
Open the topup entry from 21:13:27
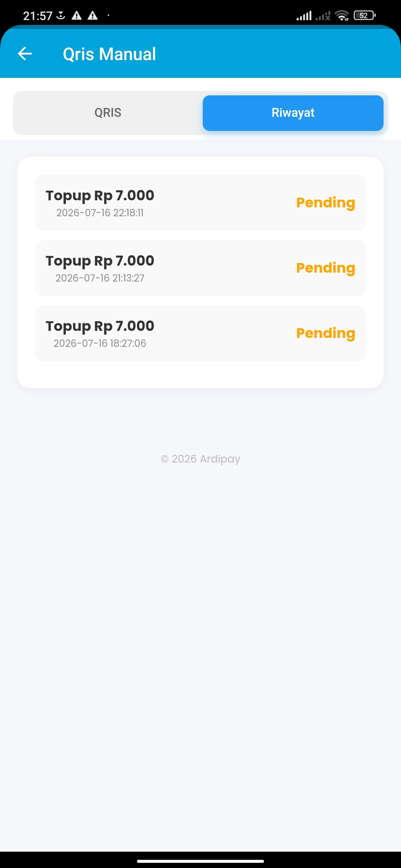(x=200, y=268)
